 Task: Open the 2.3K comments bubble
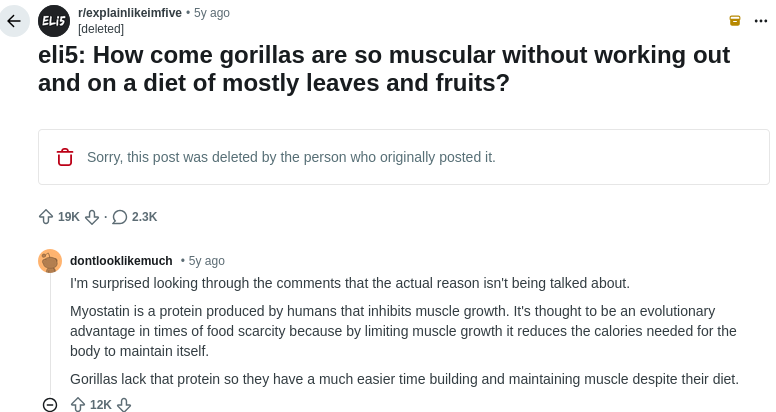pyautogui.click(x=134, y=217)
